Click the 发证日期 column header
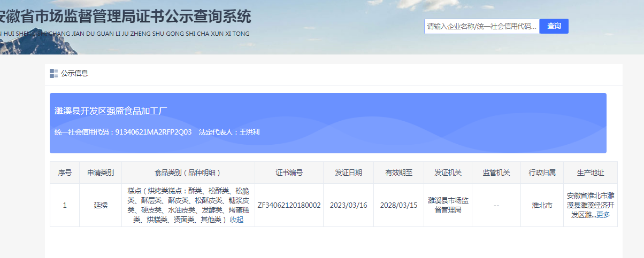This screenshot has height=258, width=644. tap(348, 173)
